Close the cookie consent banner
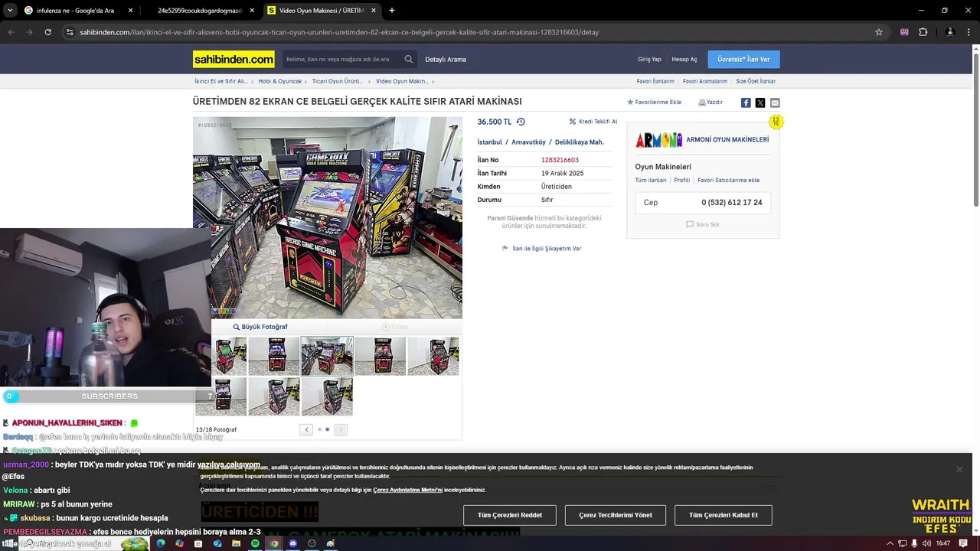This screenshot has width=980, height=551. tap(959, 470)
